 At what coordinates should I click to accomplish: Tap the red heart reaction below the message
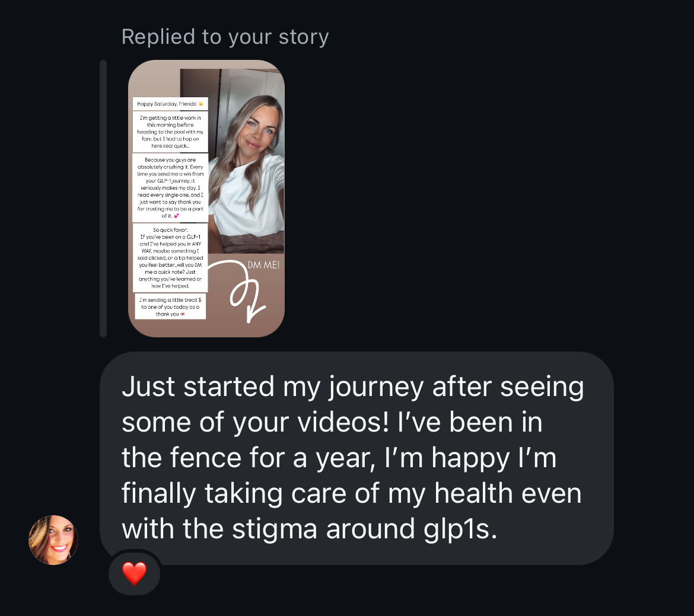tap(134, 573)
